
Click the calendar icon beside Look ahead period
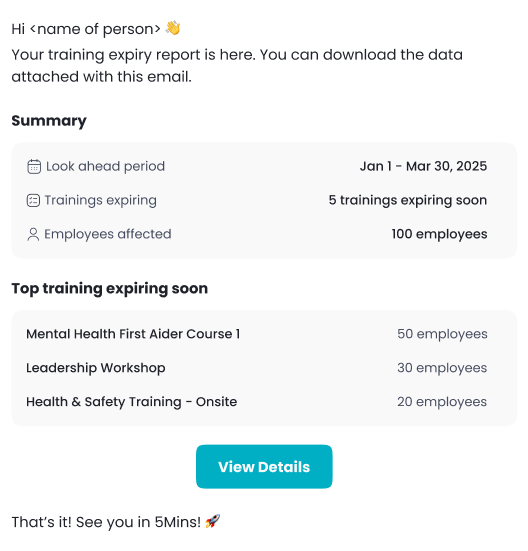34,167
